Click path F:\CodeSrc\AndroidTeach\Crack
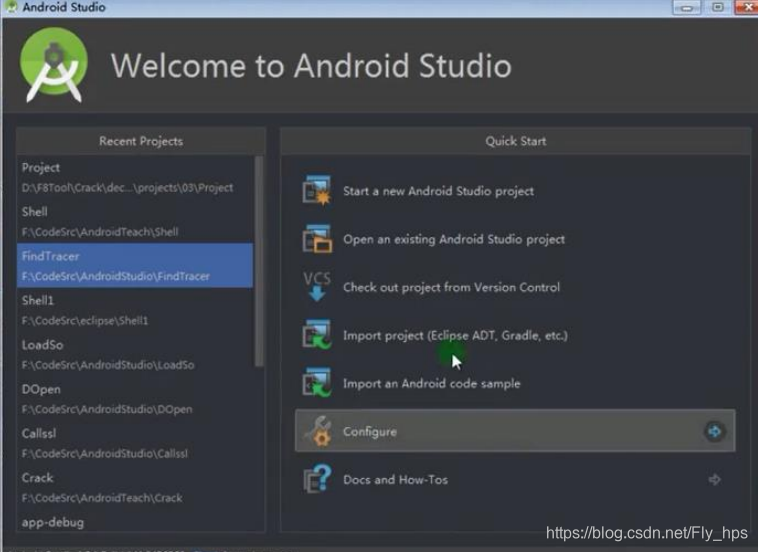Viewport: 758px width, 552px height. tap(102, 498)
